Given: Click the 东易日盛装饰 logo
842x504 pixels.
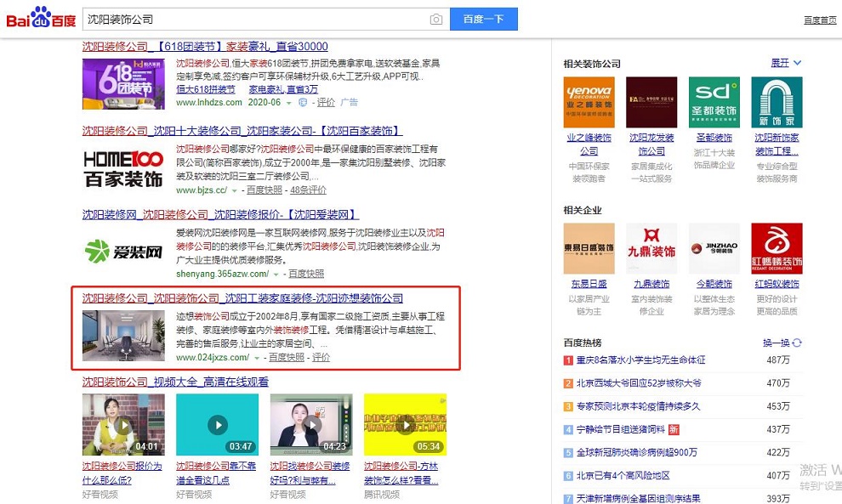Looking at the screenshot, I should [x=589, y=248].
